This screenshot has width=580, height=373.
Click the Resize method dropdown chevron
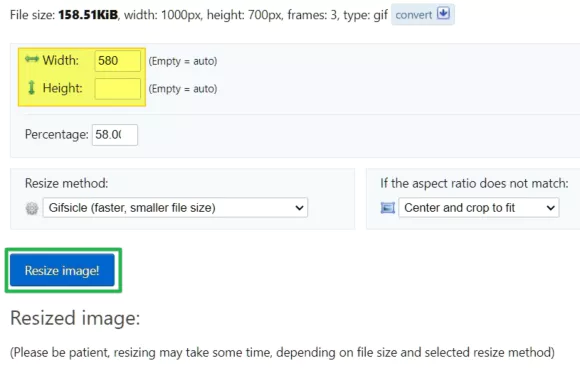point(299,208)
